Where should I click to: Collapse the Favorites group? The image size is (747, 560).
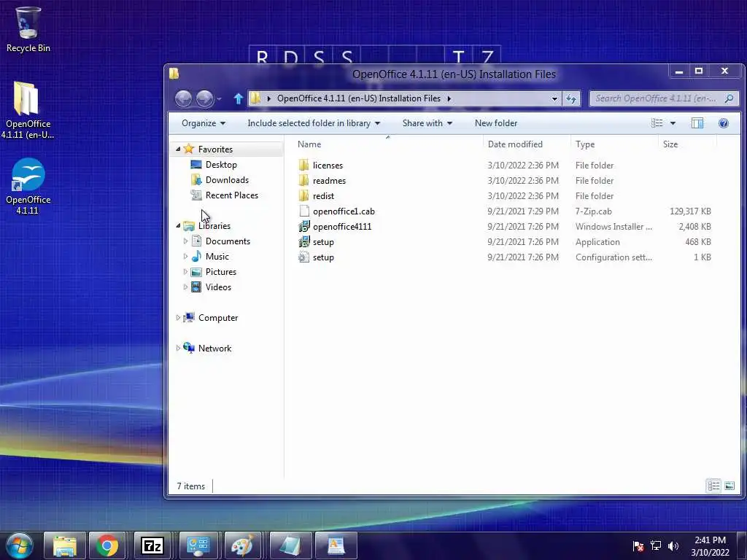pyautogui.click(x=178, y=149)
